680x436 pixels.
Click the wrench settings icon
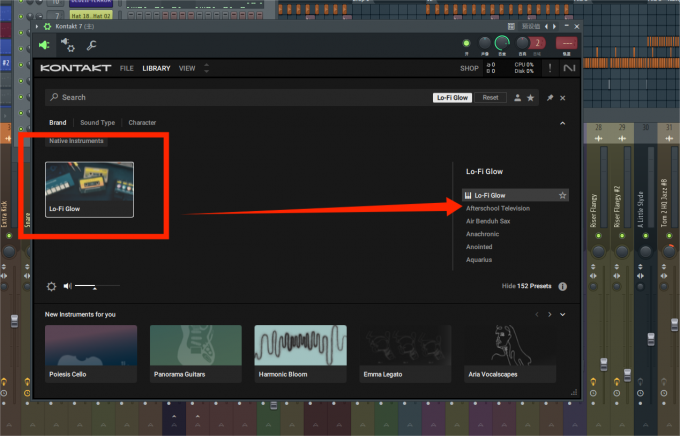click(91, 45)
